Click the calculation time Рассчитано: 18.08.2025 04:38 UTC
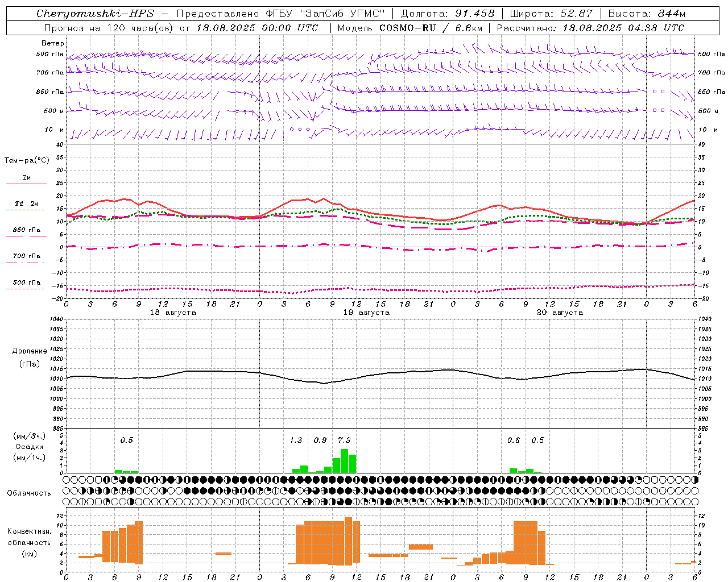Viewport: 728px width, 582px height. tap(590, 28)
